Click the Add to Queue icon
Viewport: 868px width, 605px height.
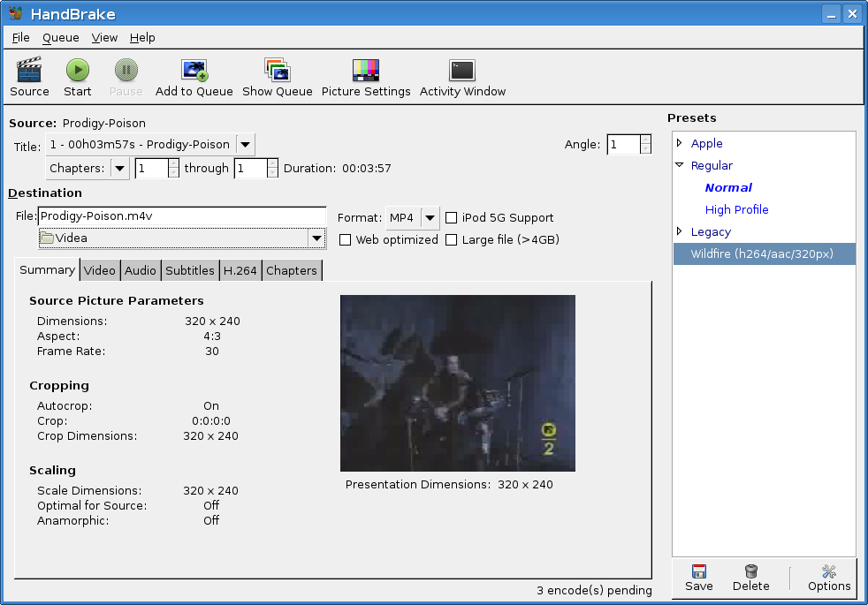click(x=194, y=70)
